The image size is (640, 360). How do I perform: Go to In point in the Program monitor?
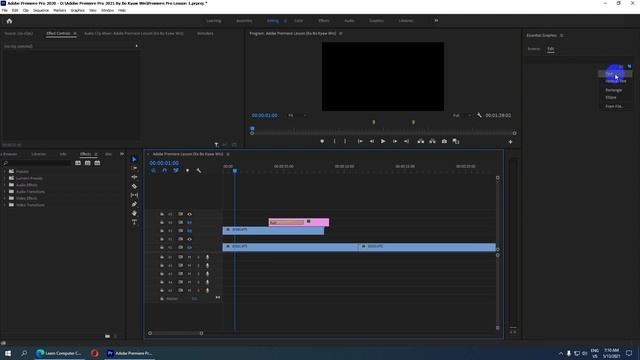[360, 141]
